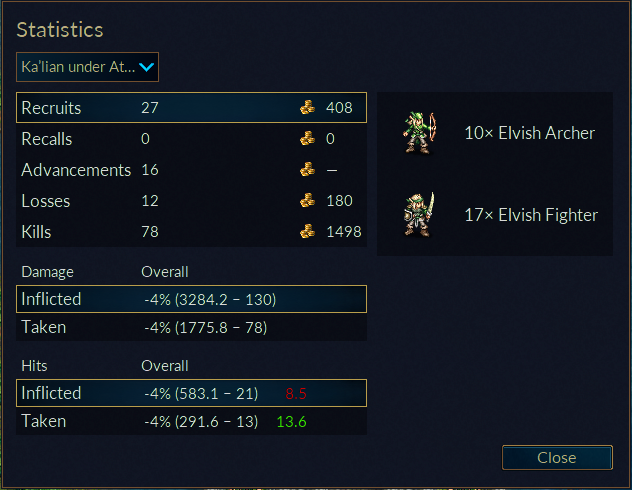Click the gold coins icon in Losses row

(x=308, y=200)
